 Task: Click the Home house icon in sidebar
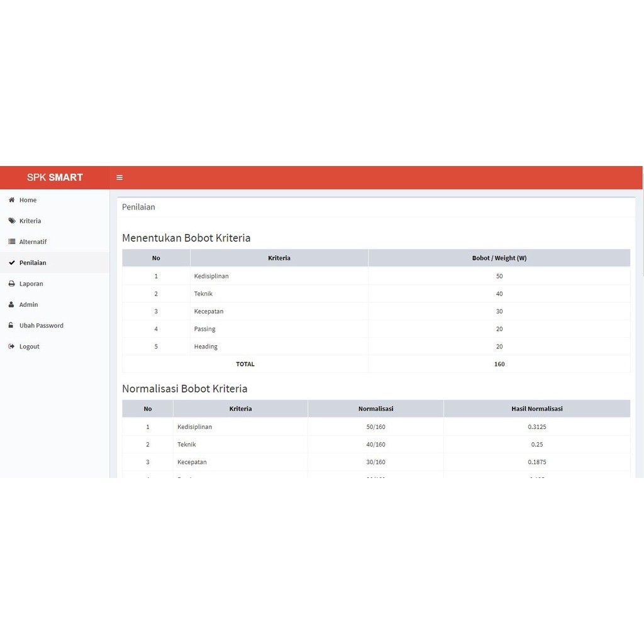click(x=11, y=200)
